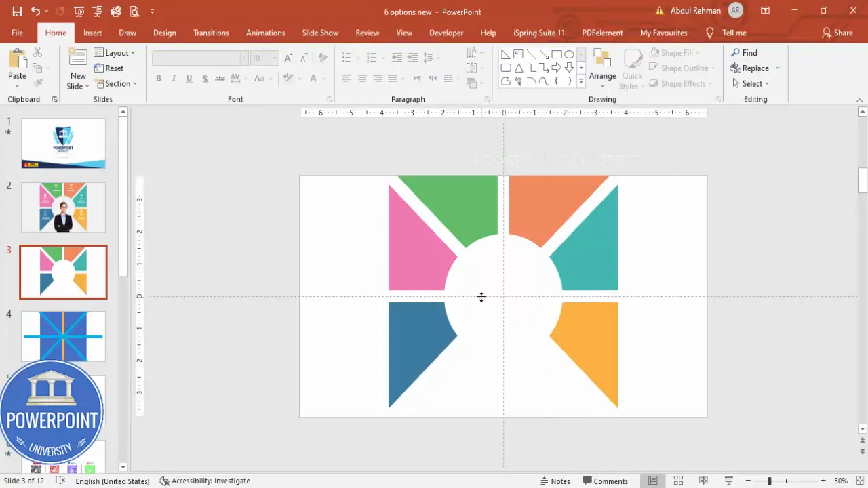This screenshot has width=868, height=488.
Task: Expand the shapes gallery More arrow
Action: (x=581, y=81)
